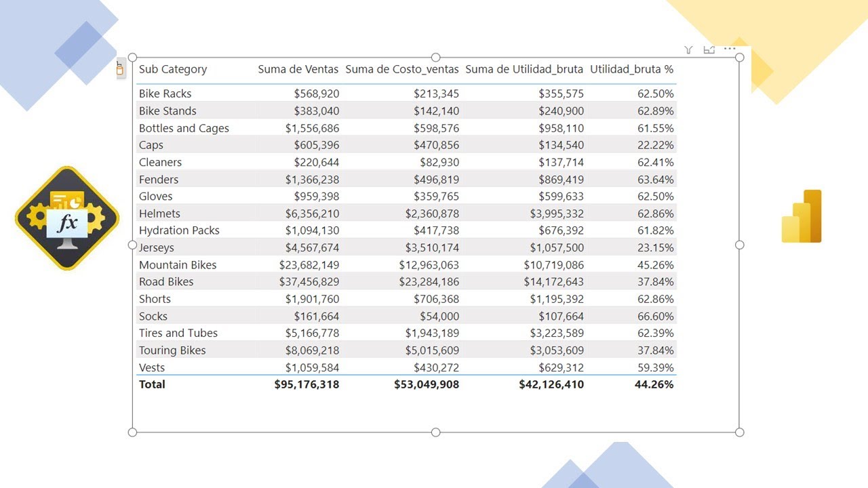The width and height of the screenshot is (868, 488).
Task: Click the top-center resize handle of the table
Action: point(436,58)
